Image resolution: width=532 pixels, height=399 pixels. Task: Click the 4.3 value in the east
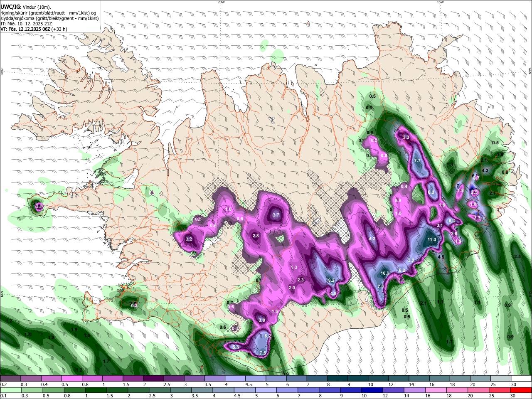tap(485, 170)
